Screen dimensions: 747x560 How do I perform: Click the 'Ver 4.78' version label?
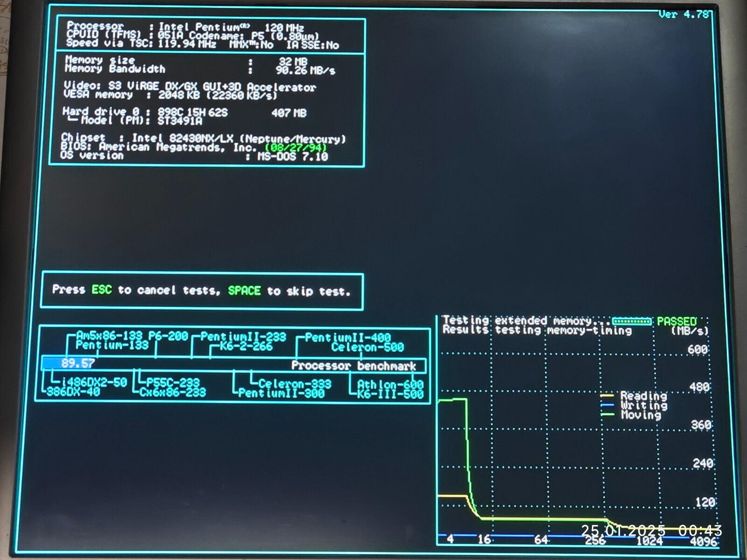tap(684, 14)
